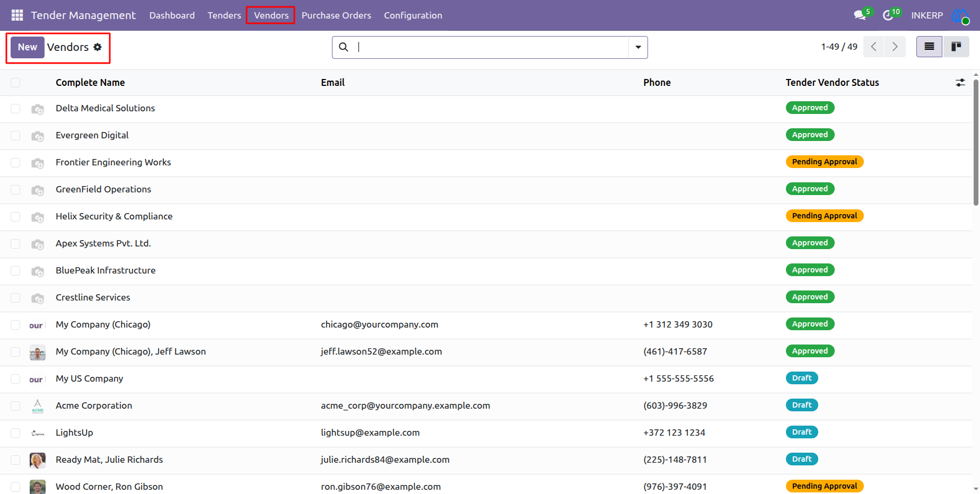
Task: Go to previous page arrow
Action: click(874, 47)
